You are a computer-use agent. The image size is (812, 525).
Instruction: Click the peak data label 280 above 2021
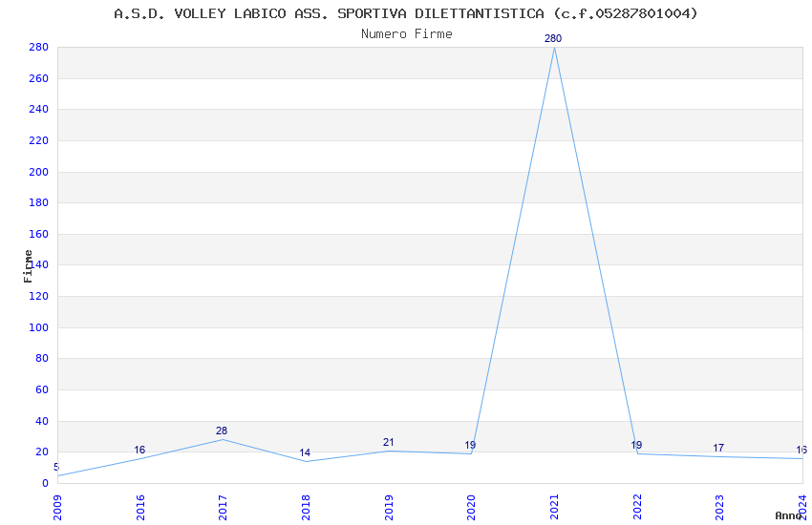[553, 38]
